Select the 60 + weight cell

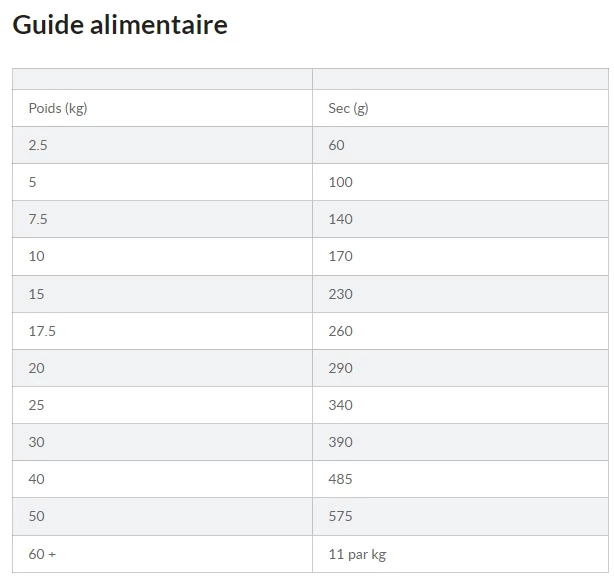point(42,553)
